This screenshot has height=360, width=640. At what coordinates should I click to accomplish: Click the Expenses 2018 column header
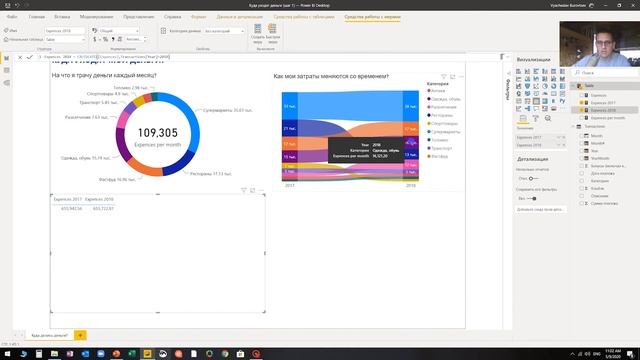pyautogui.click(x=99, y=199)
